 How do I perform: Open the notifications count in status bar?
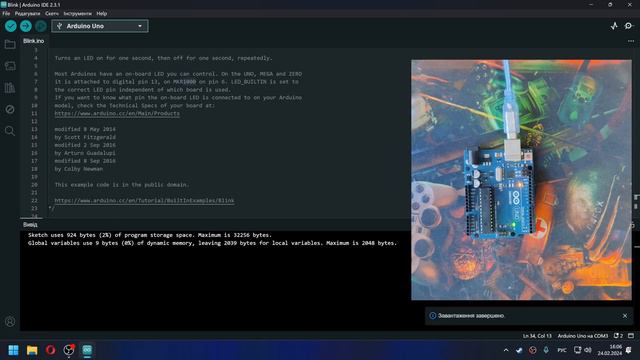pyautogui.click(x=618, y=336)
